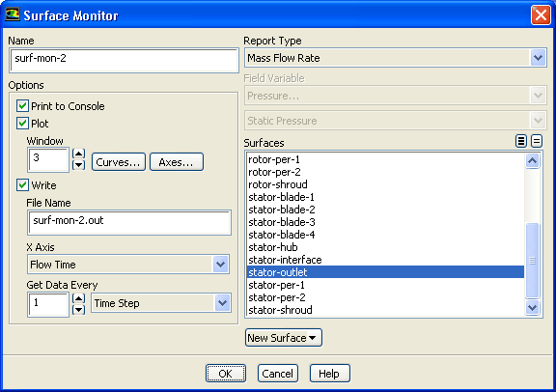The height and width of the screenshot is (392, 556).
Task: Open the Curves settings button
Action: point(119,162)
